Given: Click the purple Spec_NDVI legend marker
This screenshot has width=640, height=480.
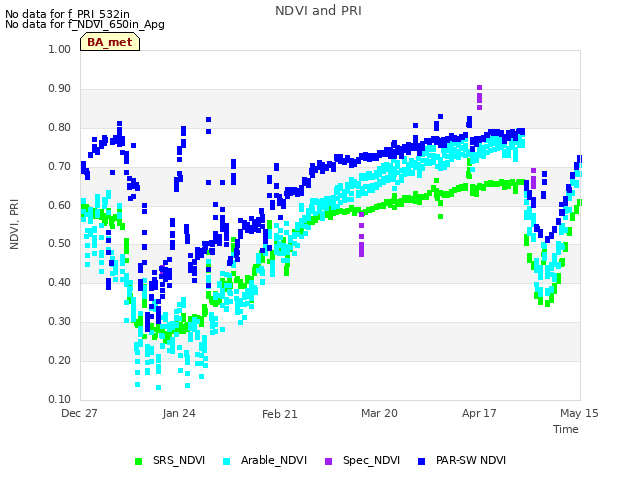Looking at the screenshot, I should (x=329, y=462).
